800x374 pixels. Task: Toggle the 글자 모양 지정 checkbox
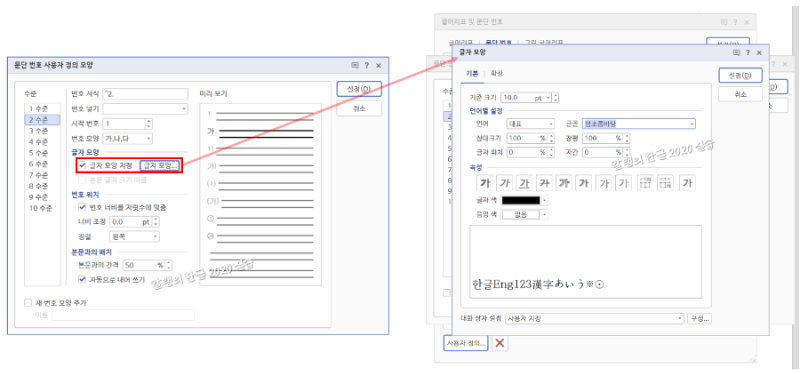(x=82, y=165)
